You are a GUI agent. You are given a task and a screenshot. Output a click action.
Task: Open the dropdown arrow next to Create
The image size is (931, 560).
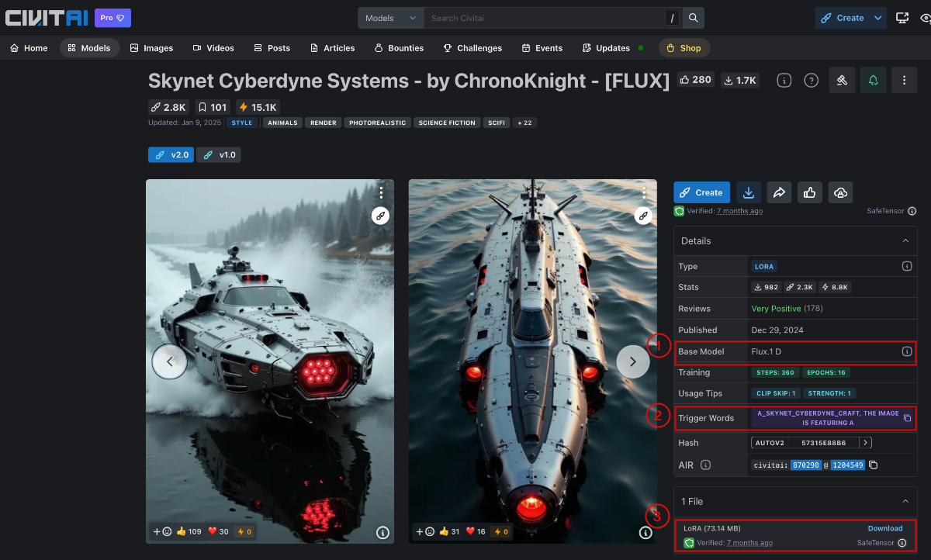click(877, 18)
